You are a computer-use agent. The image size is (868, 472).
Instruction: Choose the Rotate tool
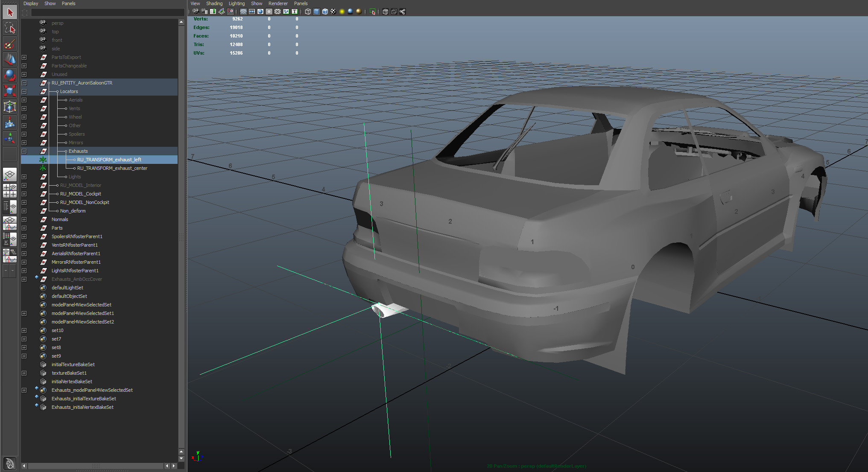(10, 75)
